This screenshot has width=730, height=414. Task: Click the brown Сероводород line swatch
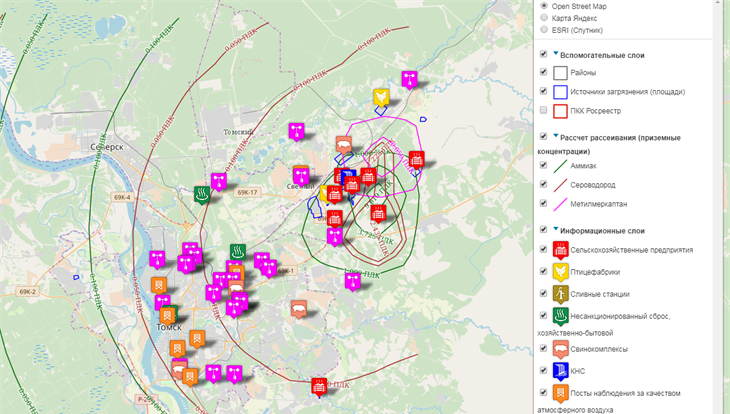point(561,185)
